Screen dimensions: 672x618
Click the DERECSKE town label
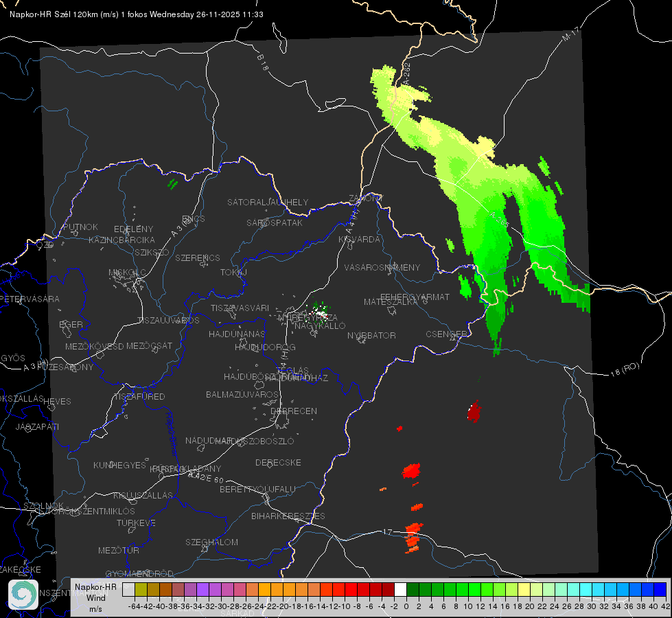point(278,462)
